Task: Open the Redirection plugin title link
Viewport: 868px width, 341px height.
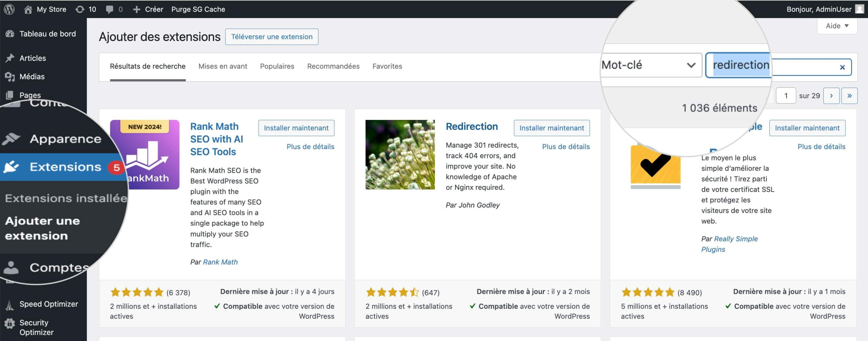Action: click(x=472, y=126)
